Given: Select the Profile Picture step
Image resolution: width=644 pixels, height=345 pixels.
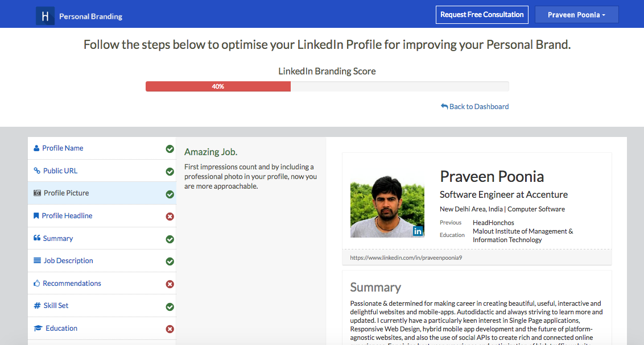Looking at the screenshot, I should [102, 193].
